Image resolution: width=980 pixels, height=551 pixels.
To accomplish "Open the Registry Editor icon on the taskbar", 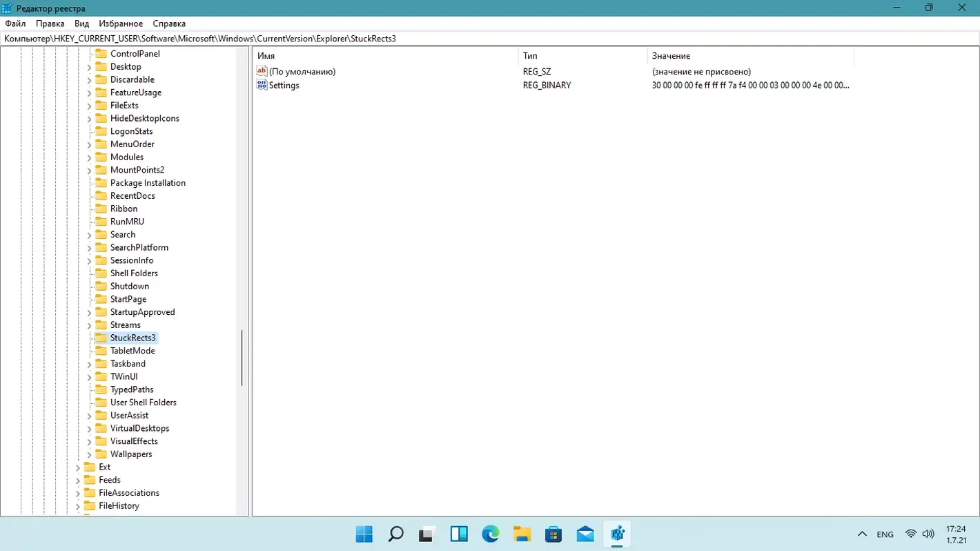I will click(616, 534).
